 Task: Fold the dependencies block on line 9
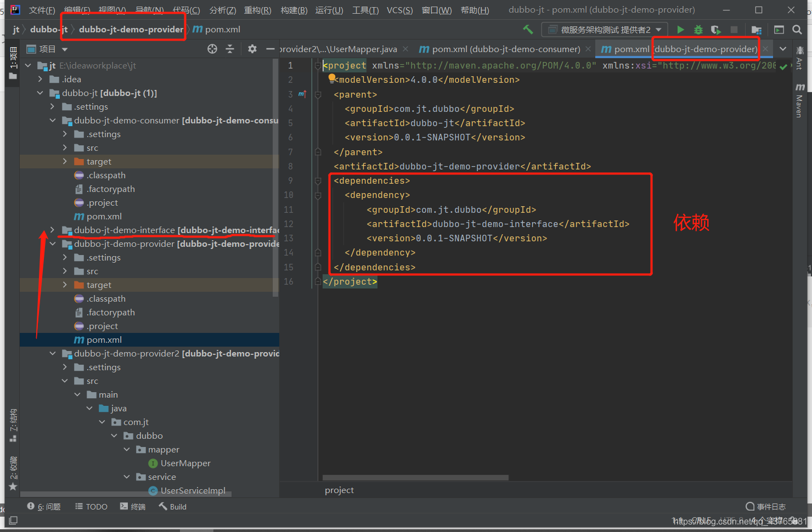318,180
